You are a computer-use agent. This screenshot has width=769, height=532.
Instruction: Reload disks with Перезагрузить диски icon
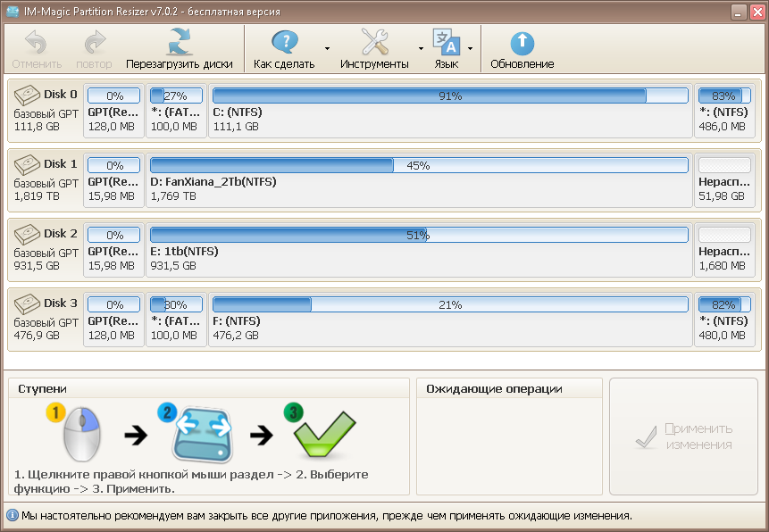(180, 42)
